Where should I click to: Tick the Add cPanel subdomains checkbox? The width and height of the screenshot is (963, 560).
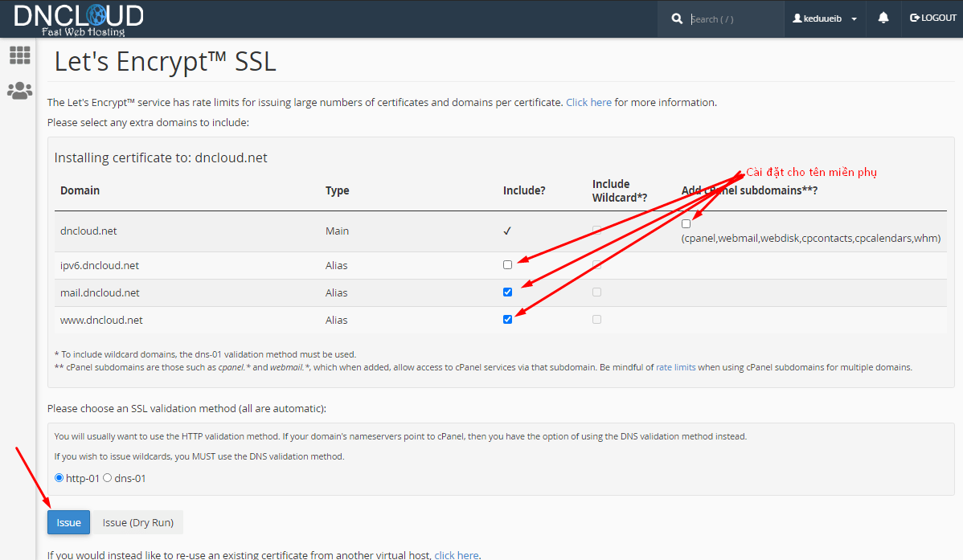[x=686, y=224]
